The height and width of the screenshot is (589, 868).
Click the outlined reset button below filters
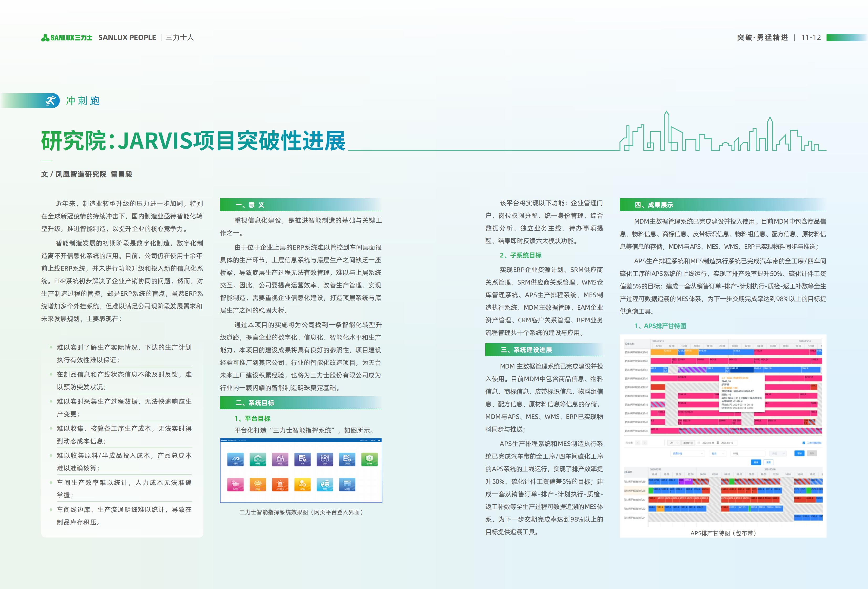[x=768, y=462]
